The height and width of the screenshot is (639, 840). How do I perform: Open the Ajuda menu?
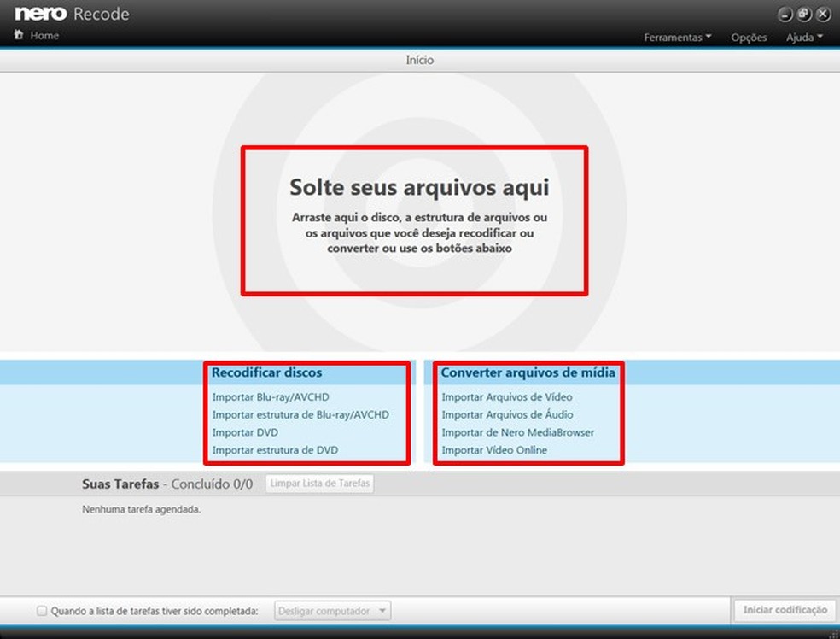pyautogui.click(x=804, y=37)
